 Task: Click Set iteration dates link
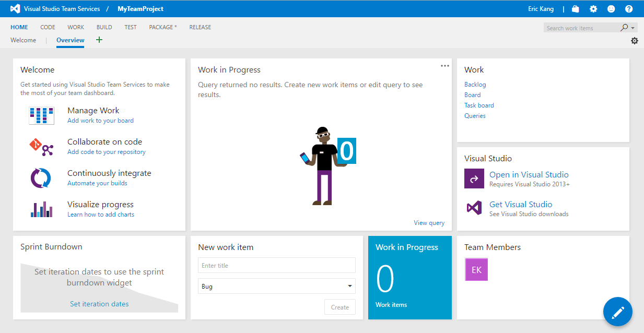(99, 304)
